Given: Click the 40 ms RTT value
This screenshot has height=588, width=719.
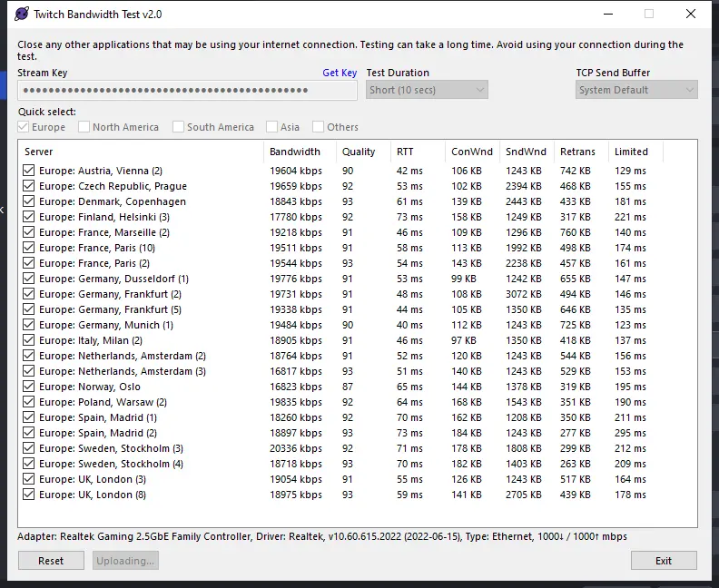Looking at the screenshot, I should 409,325.
